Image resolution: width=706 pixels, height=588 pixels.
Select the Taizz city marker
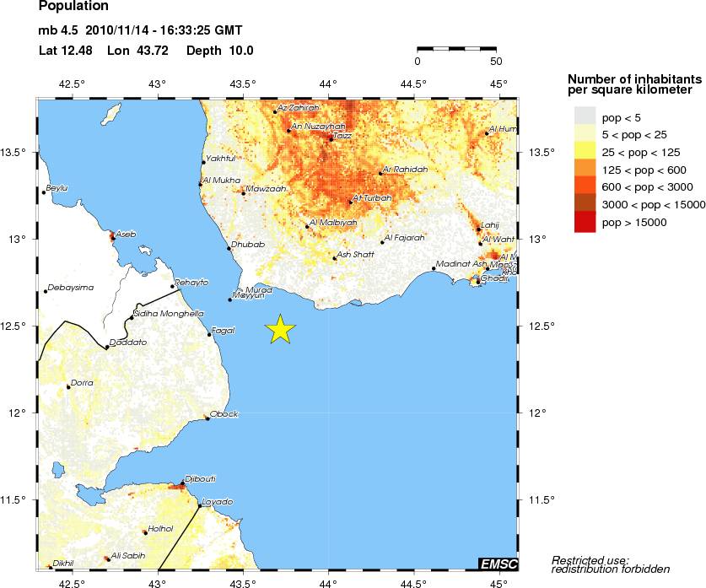pos(330,138)
